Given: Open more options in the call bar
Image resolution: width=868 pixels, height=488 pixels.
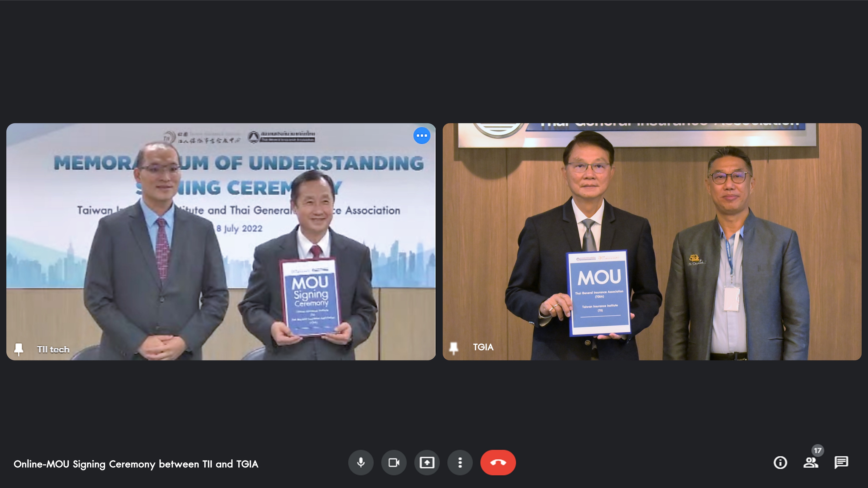Looking at the screenshot, I should click(x=460, y=462).
